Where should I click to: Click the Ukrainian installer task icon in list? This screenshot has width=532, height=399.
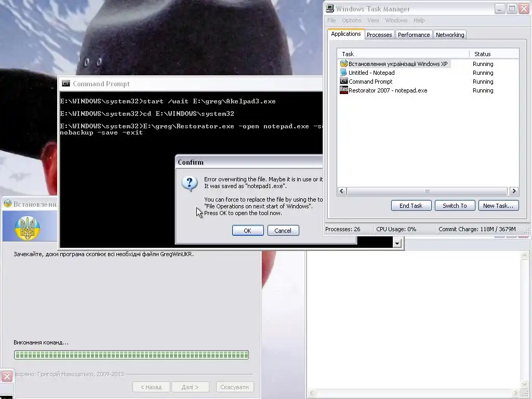[344, 64]
